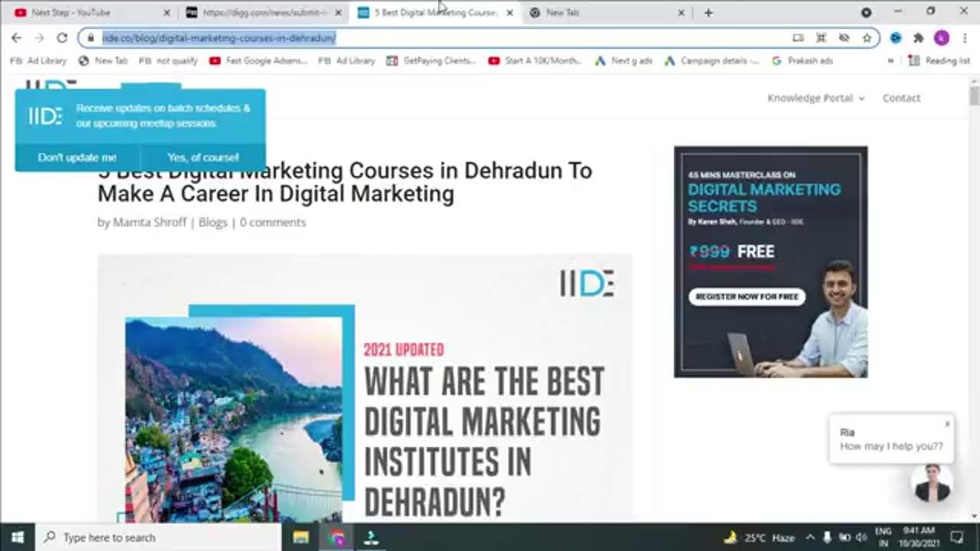Close the digg.com tab
Screen dimensions: 980x551
[x=338, y=12]
